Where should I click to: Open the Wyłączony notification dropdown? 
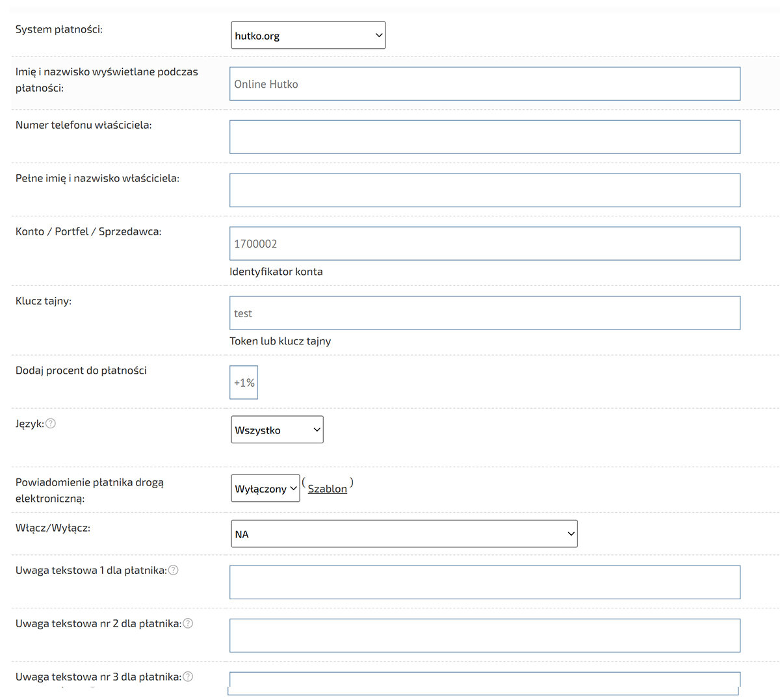click(x=265, y=489)
